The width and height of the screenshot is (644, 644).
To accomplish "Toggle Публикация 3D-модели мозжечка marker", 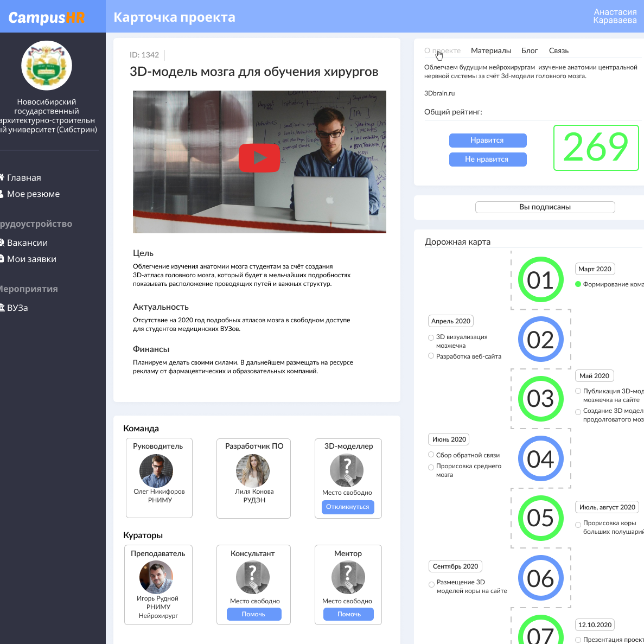I will click(578, 391).
